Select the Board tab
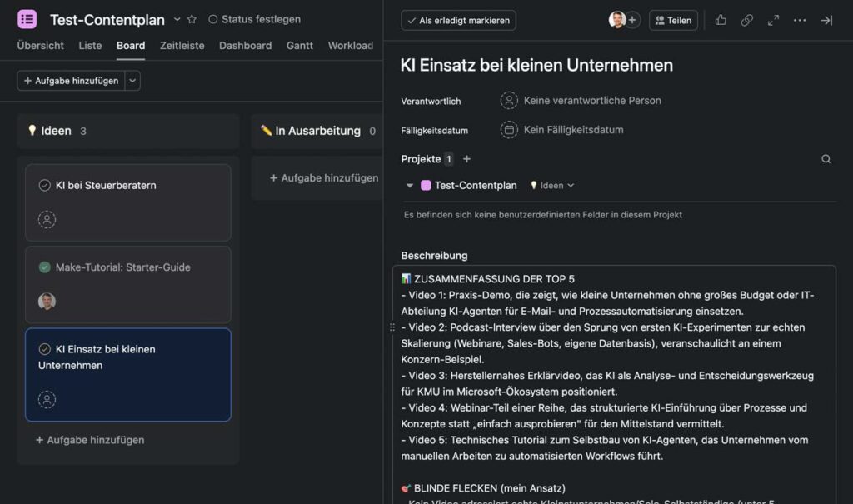The height and width of the screenshot is (504, 853). [x=131, y=46]
